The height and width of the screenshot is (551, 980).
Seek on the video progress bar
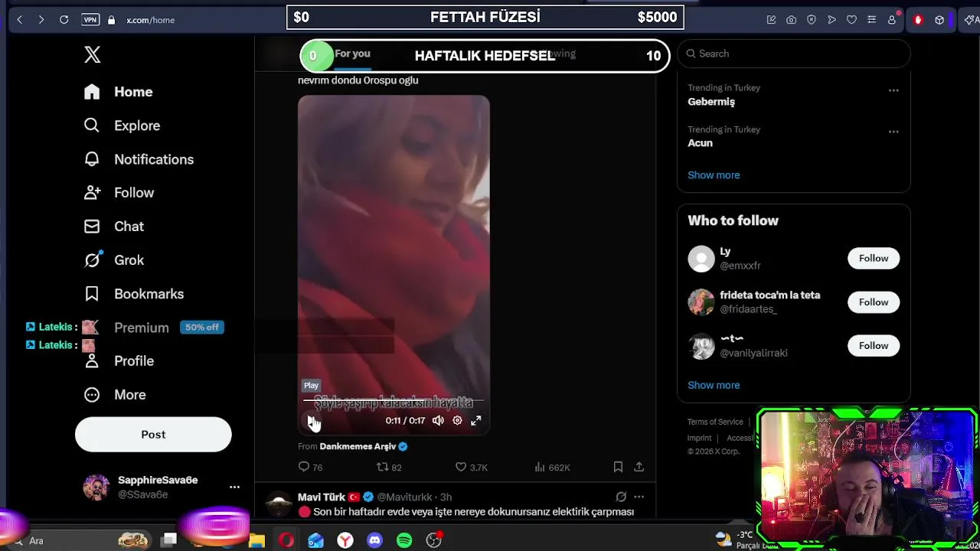394,400
